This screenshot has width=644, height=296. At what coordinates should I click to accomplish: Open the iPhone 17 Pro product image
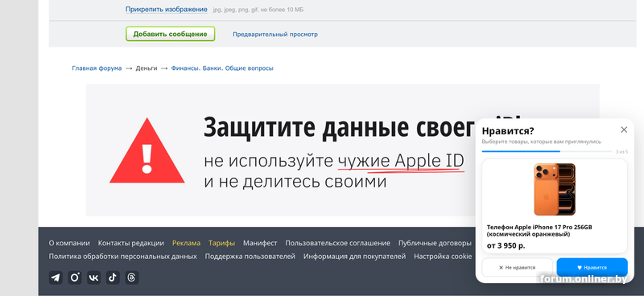[x=555, y=189]
